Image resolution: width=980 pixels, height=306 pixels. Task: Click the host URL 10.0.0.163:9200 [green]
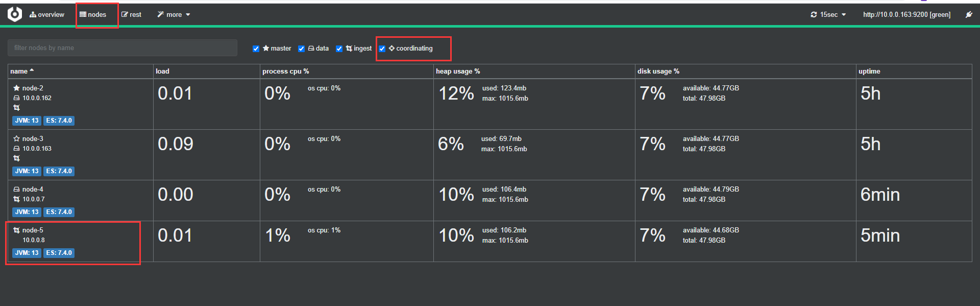pos(906,15)
